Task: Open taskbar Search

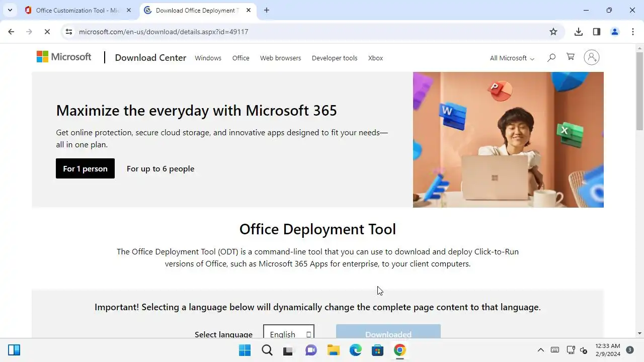Action: tap(267, 350)
